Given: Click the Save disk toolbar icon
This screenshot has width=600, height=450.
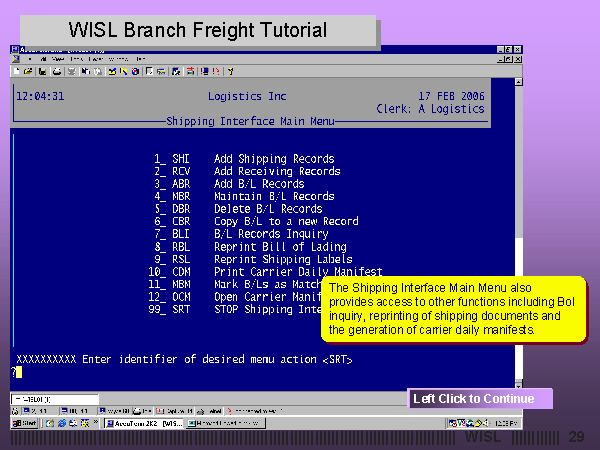Looking at the screenshot, I should (41, 72).
